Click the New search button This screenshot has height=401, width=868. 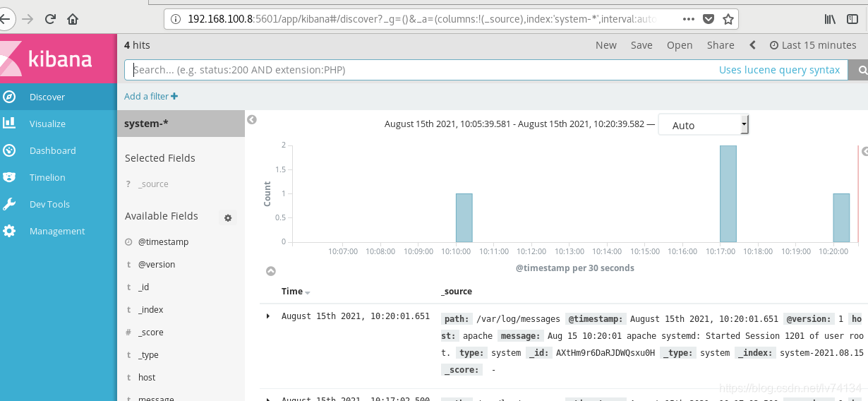coord(605,45)
